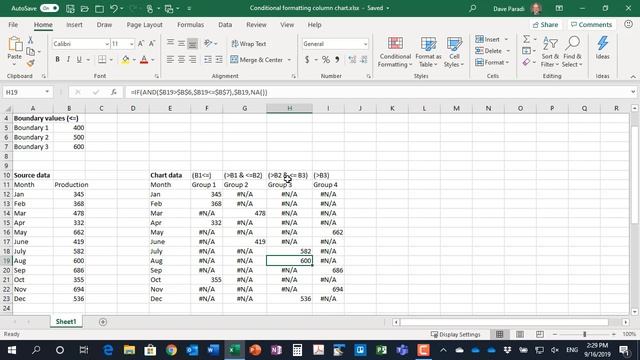Click Delete cells button

[x=489, y=51]
